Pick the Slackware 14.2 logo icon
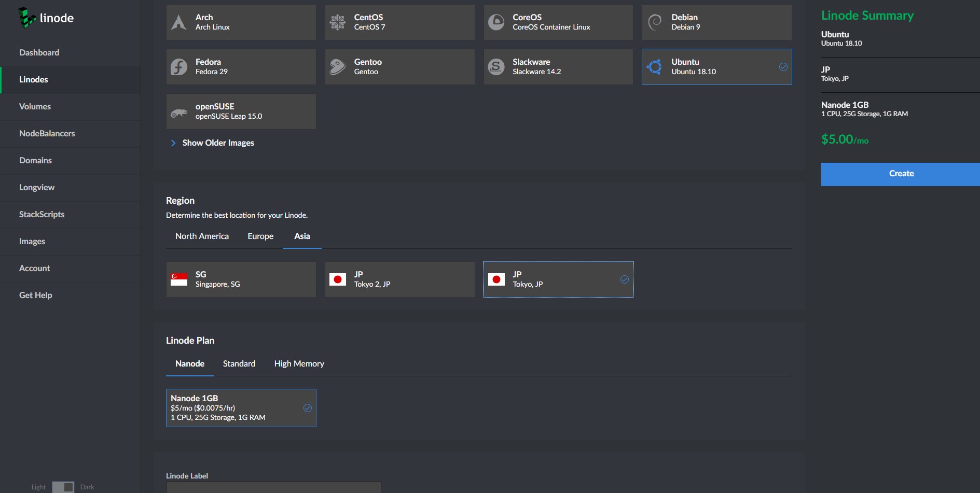Image resolution: width=980 pixels, height=493 pixels. coord(496,67)
